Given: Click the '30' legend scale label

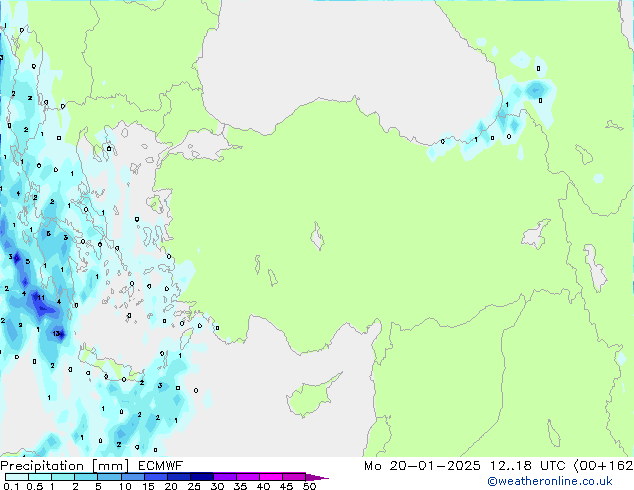Looking at the screenshot, I should click(217, 486).
